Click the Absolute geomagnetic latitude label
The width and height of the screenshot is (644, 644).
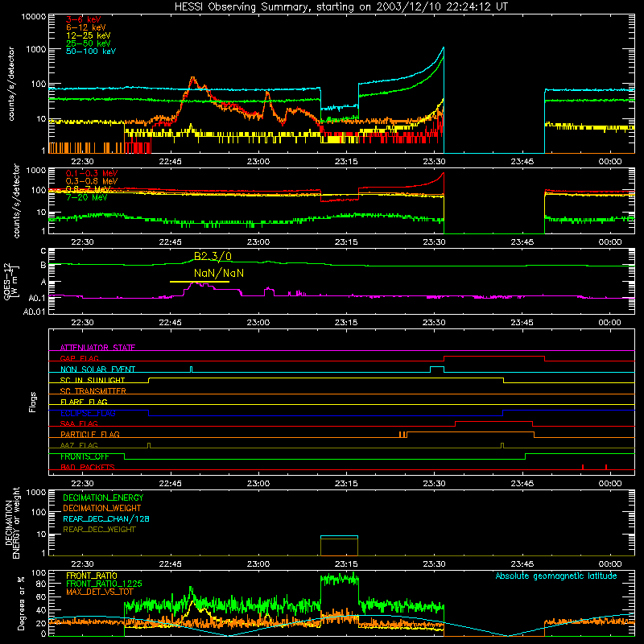pos(556,576)
